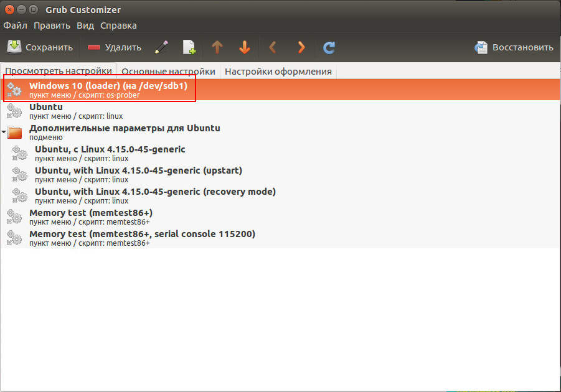Image resolution: width=561 pixels, height=392 pixels.
Task: Open the Справка menu
Action: 118,26
